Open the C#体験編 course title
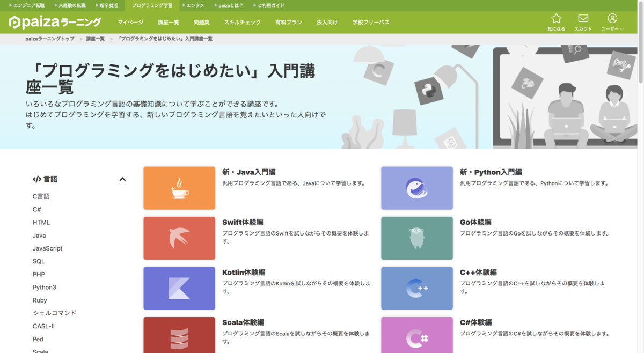Viewport: 644px width, 353px height. click(476, 322)
